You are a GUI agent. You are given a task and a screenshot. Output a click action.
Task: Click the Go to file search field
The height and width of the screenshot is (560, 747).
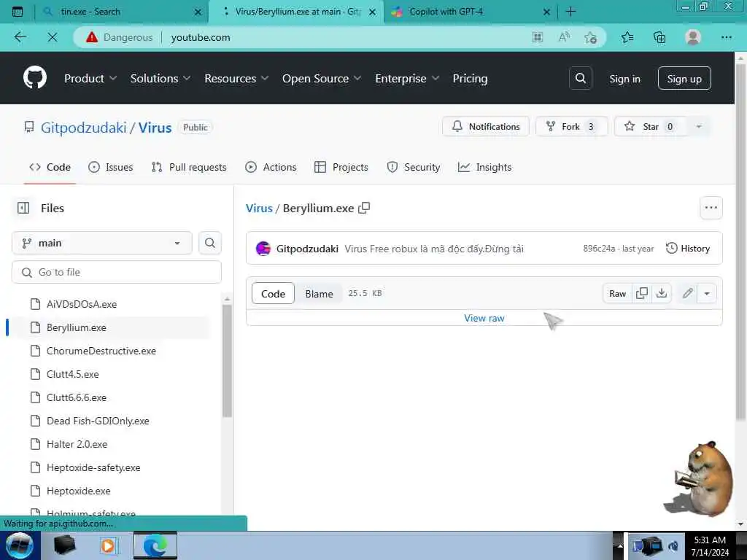pyautogui.click(x=117, y=272)
